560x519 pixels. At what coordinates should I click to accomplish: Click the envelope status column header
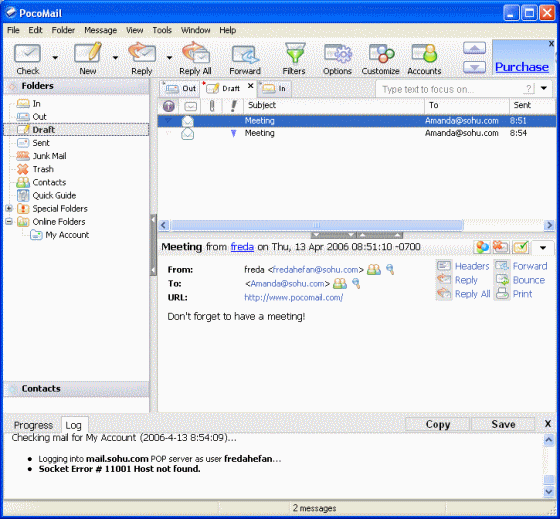190,106
